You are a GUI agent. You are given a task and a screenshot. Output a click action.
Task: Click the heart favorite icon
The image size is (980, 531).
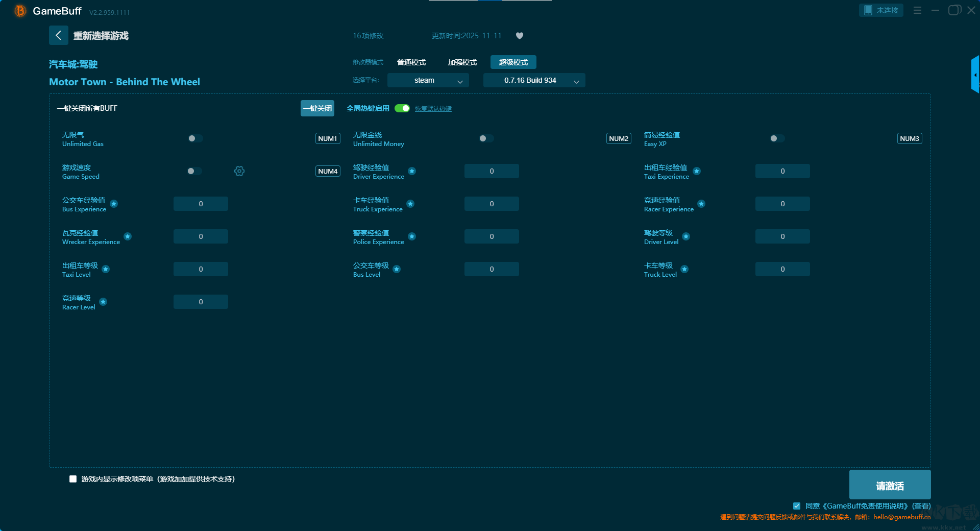coord(520,36)
